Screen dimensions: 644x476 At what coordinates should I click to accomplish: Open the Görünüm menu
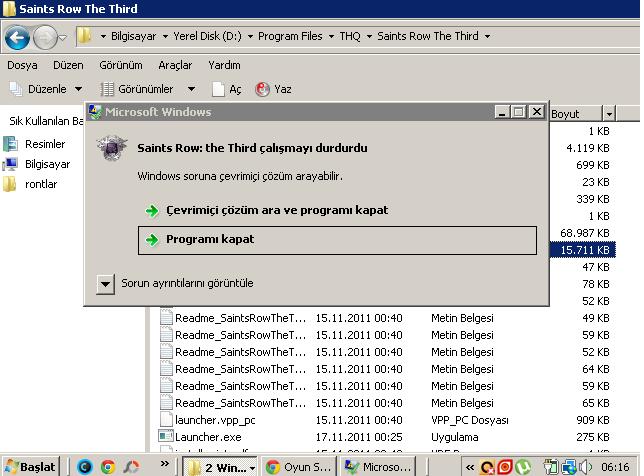[x=121, y=65]
